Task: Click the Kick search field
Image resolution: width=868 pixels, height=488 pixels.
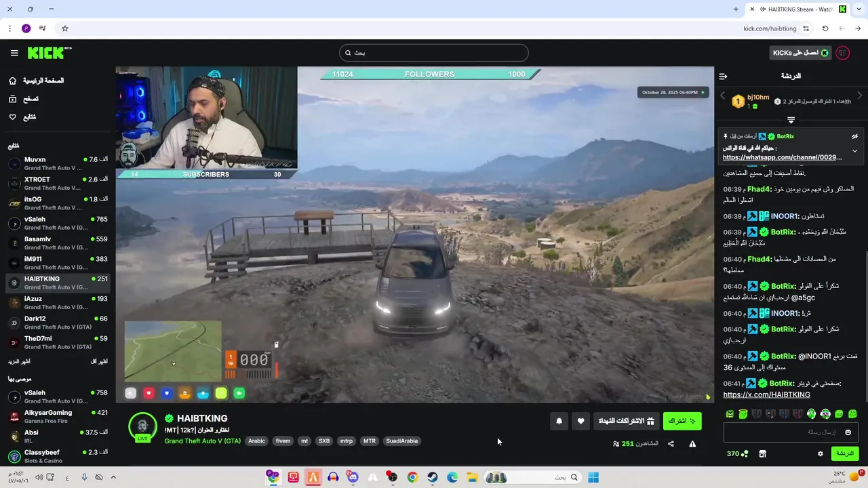Action: pyautogui.click(x=434, y=53)
